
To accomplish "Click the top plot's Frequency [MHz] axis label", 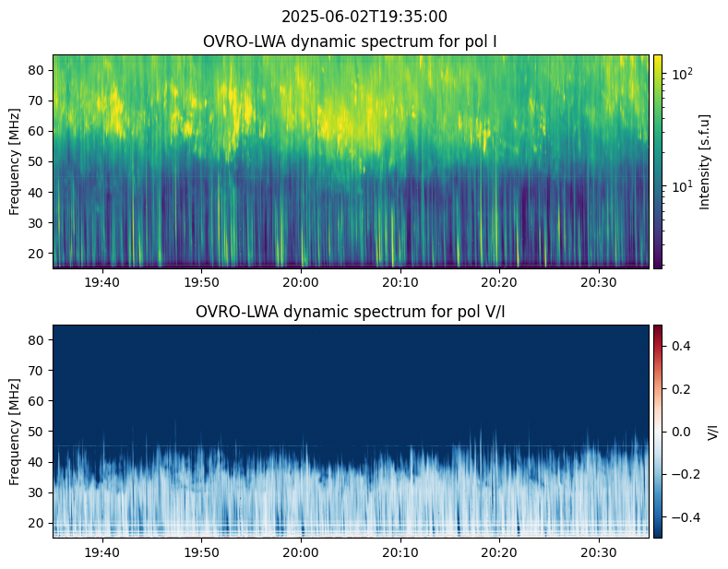I will pyautogui.click(x=15, y=161).
